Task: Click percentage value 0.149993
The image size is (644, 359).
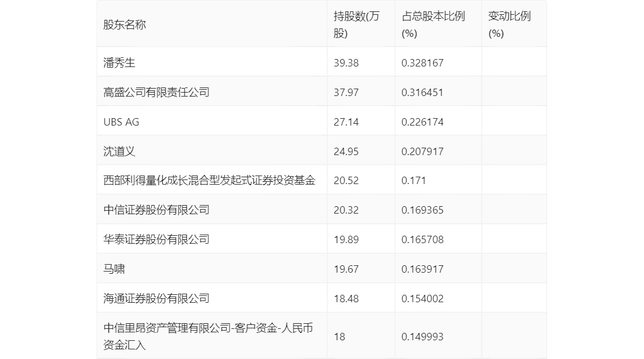Action: click(423, 337)
